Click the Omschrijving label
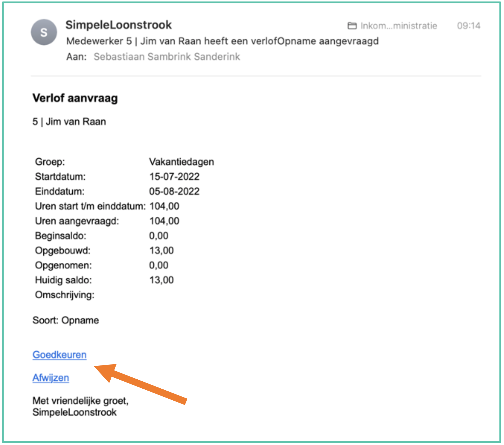504x445 pixels. pyautogui.click(x=65, y=295)
